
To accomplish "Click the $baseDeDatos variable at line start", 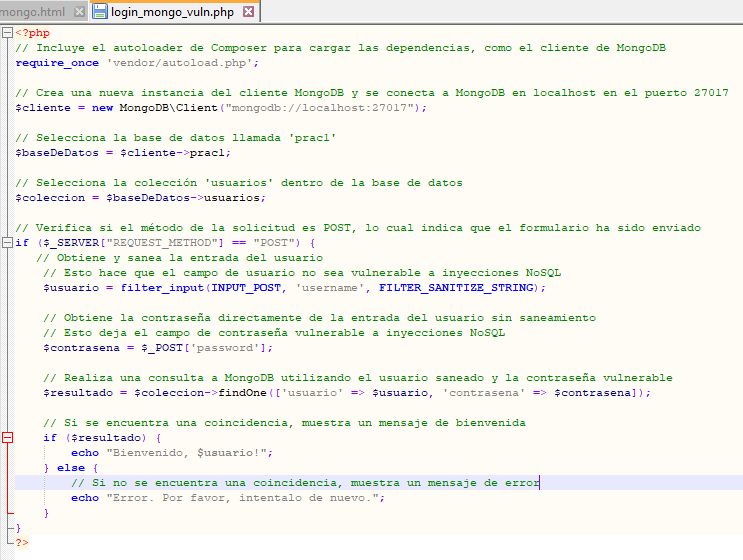I will [57, 153].
